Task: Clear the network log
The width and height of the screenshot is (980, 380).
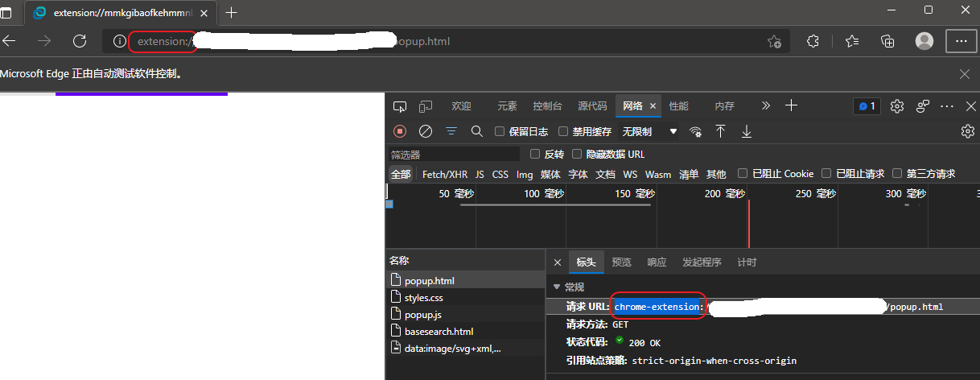Action: [426, 131]
